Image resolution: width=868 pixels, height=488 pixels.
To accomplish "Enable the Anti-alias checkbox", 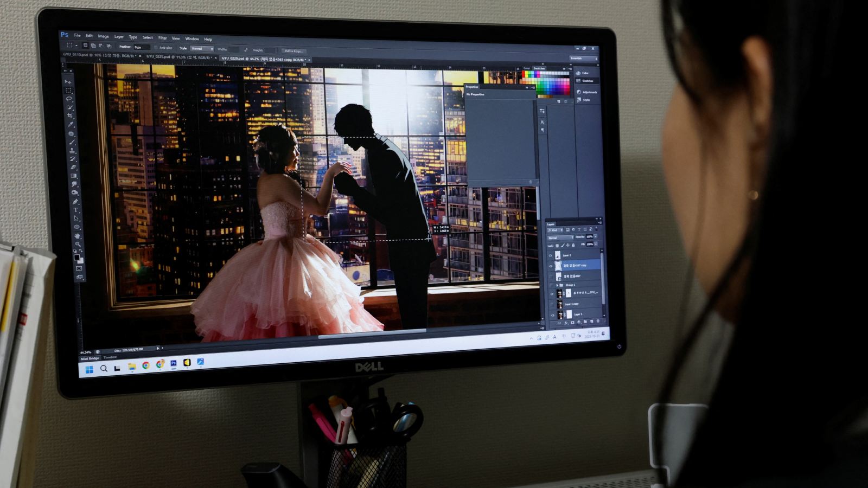I will [x=157, y=48].
